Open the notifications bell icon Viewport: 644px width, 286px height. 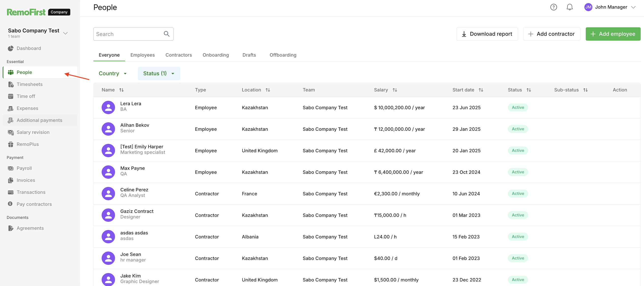pos(570,7)
